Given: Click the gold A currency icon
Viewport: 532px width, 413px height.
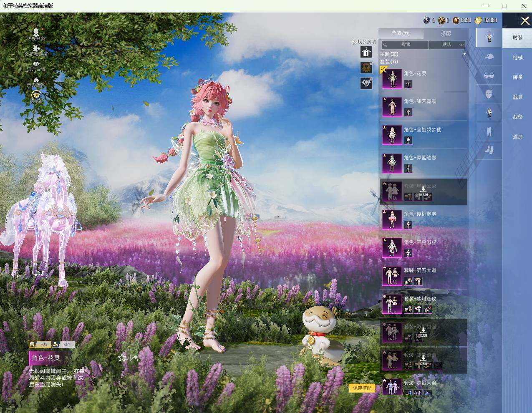Looking at the screenshot, I should [441, 20].
